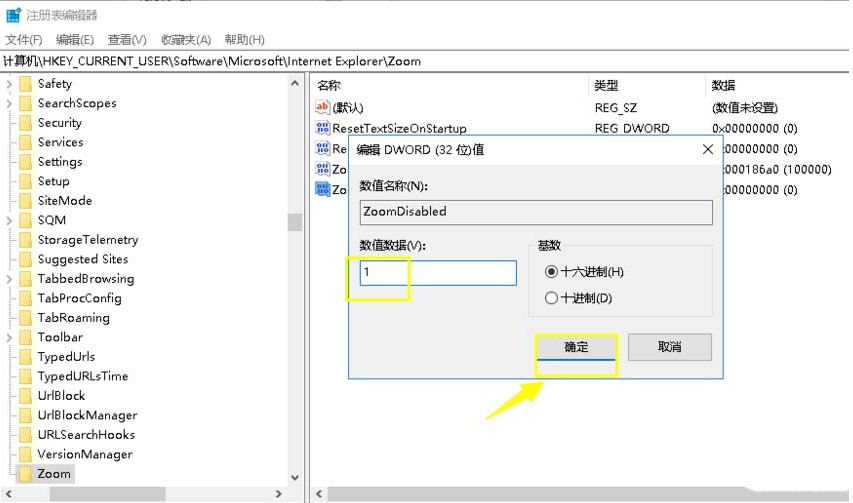Expand the Safety tree node
Screen dimensions: 853x503
pyautogui.click(x=9, y=84)
